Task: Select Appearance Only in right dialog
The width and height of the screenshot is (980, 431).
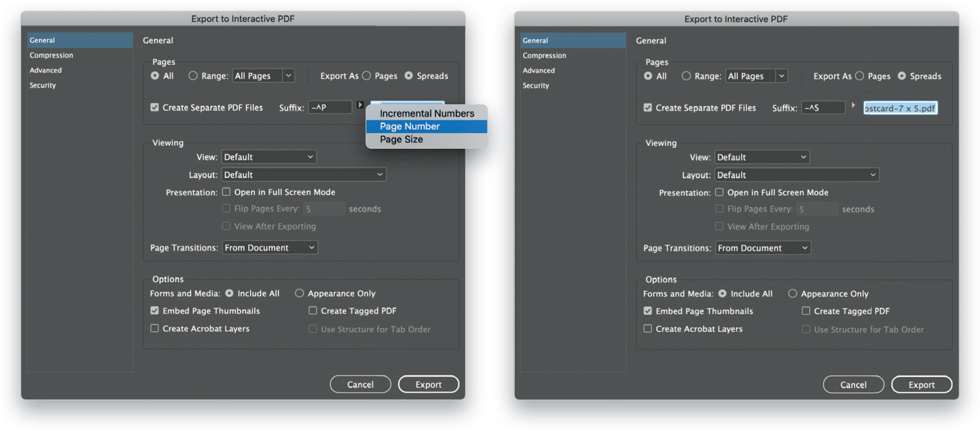Action: [x=793, y=294]
